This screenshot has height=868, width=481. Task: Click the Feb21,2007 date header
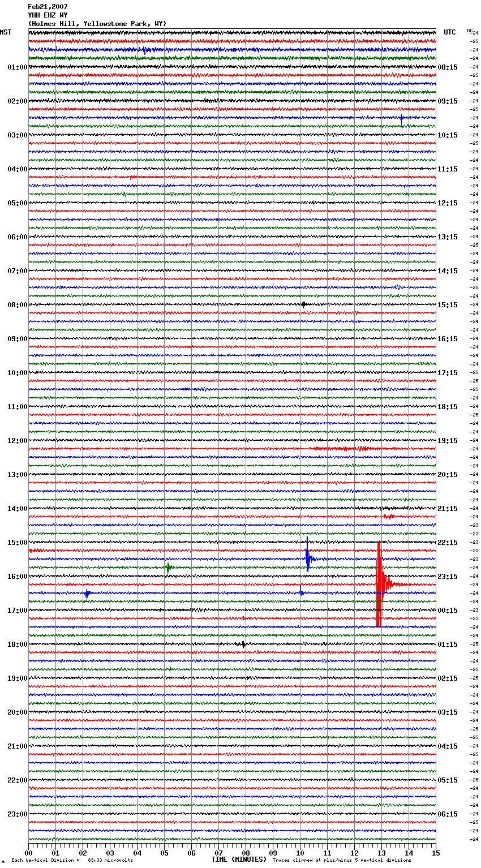click(x=48, y=7)
